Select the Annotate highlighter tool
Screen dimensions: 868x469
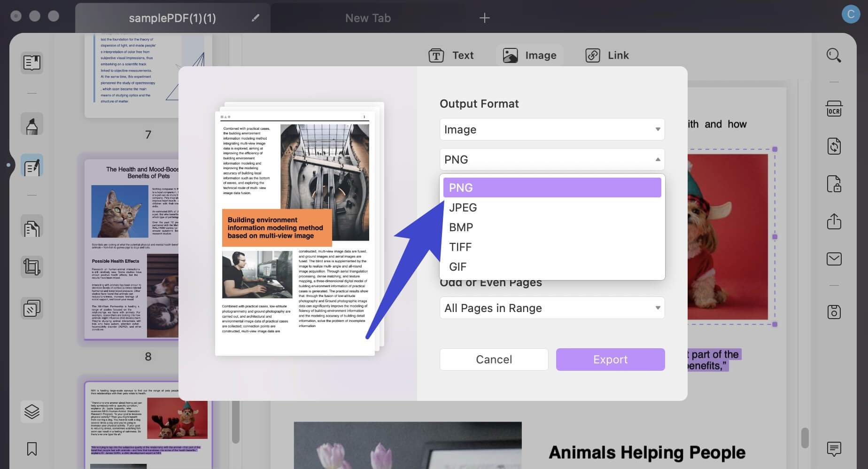click(x=32, y=124)
